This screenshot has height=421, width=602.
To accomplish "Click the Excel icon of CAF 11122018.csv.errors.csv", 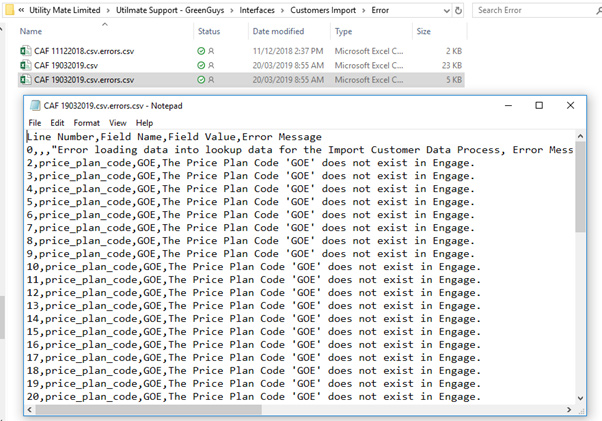I will pos(25,51).
